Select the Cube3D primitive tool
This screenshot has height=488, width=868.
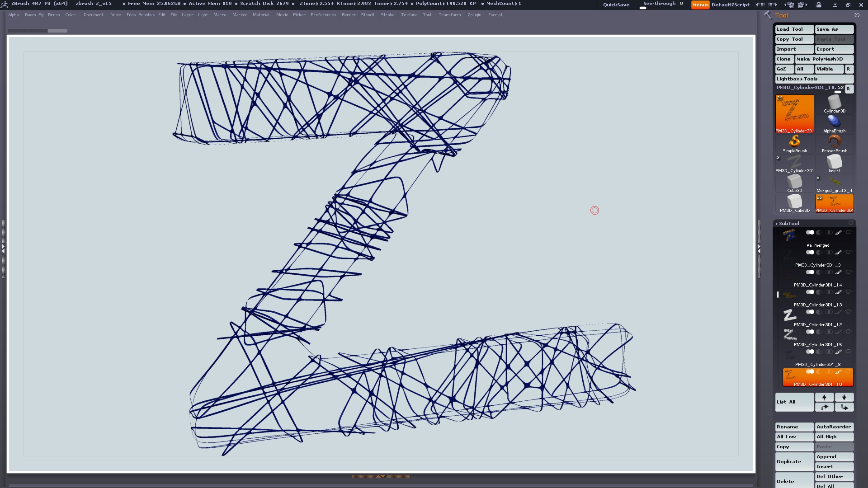[x=794, y=182]
